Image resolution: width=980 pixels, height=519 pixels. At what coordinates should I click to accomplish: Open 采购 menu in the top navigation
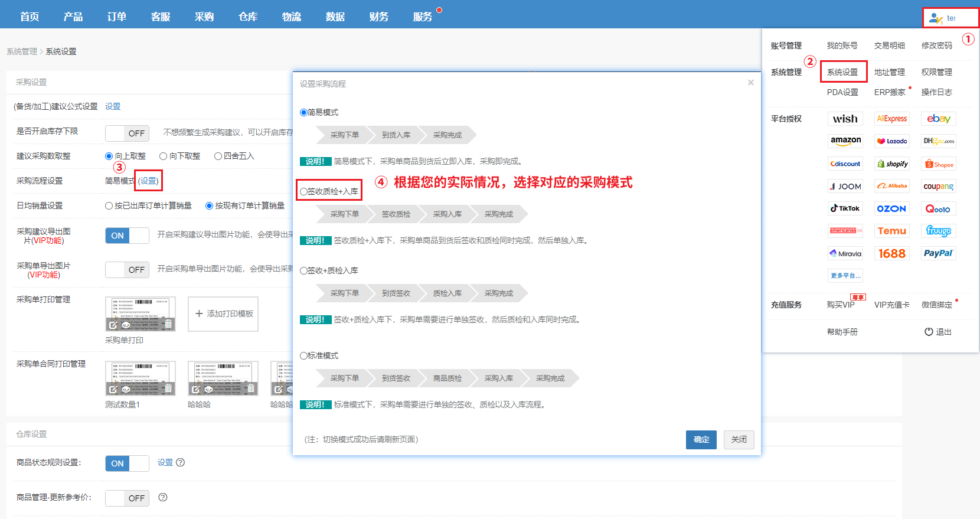pos(204,17)
